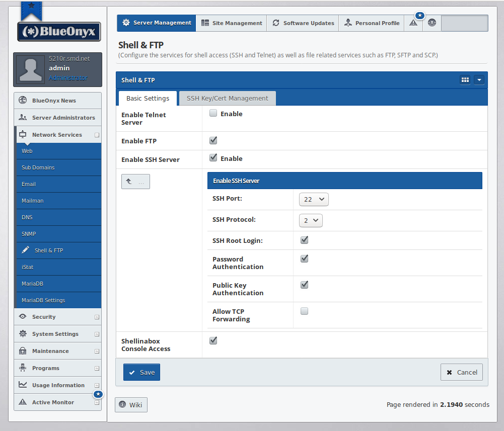Open the DNS menu item
Viewport: 504px width, 431px height.
(x=59, y=217)
